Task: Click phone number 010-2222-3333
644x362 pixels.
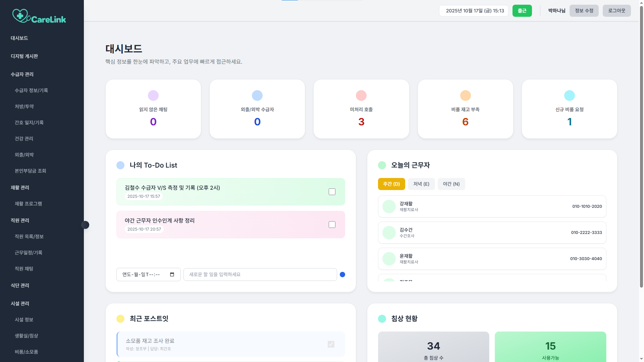Action: tap(587, 233)
